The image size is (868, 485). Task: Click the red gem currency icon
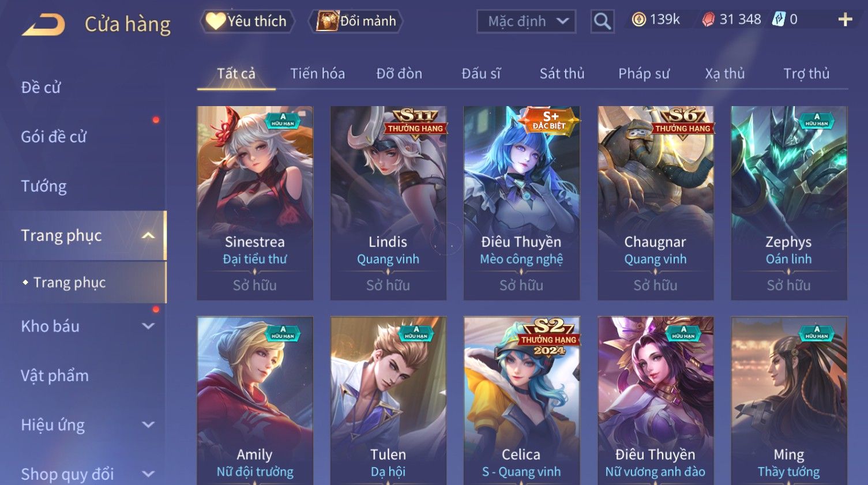[x=708, y=20]
